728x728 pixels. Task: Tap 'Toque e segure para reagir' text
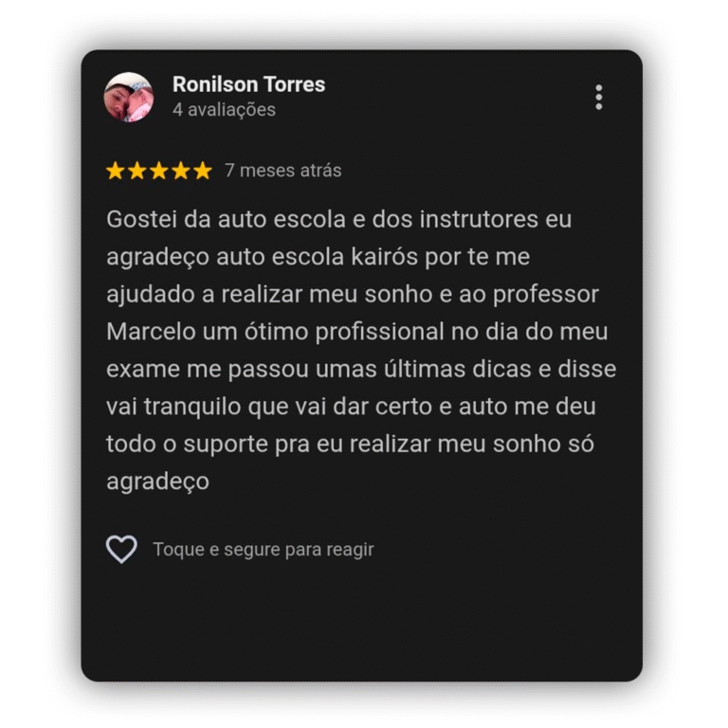click(264, 549)
